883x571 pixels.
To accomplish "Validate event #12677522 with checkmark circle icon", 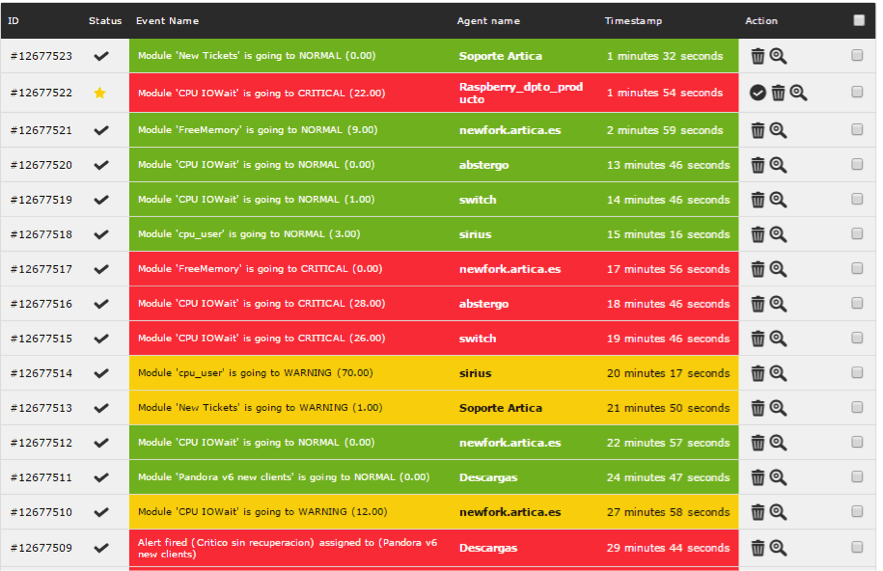I will point(757,93).
